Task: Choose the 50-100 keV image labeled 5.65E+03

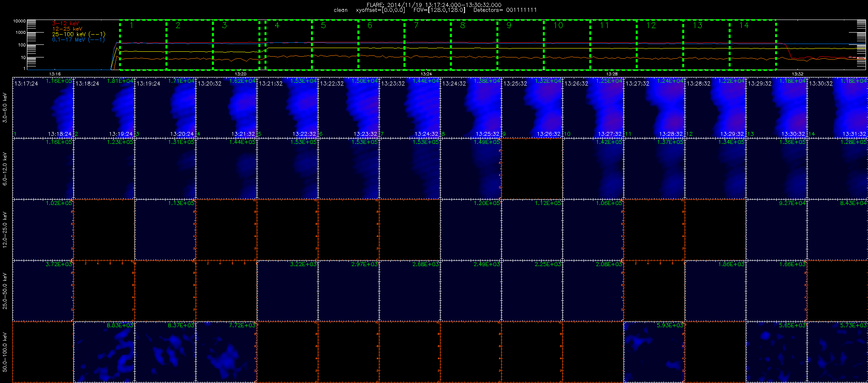Action: coord(777,352)
